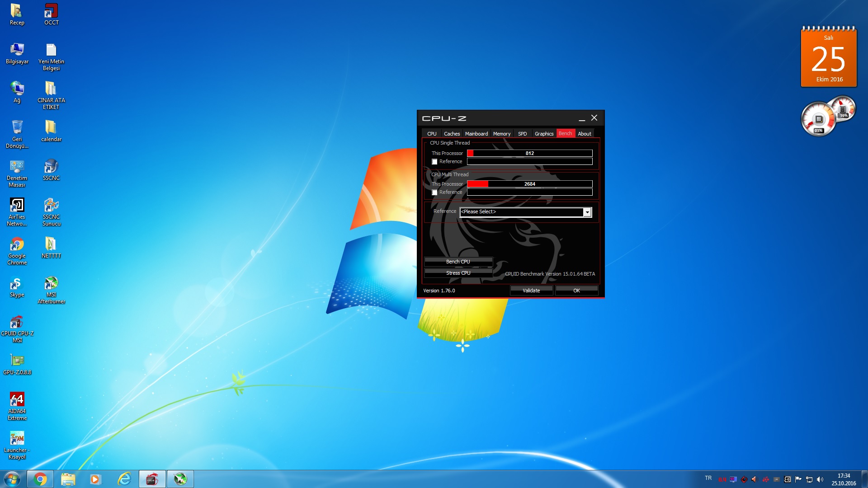Open the NETTTT folder icon
Viewport: 868px width, 488px height.
(x=51, y=248)
